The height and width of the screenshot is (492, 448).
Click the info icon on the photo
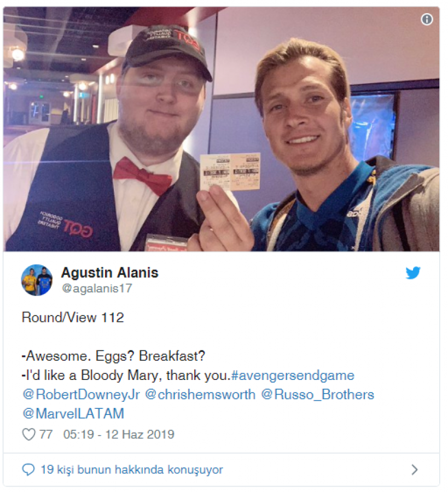426,20
